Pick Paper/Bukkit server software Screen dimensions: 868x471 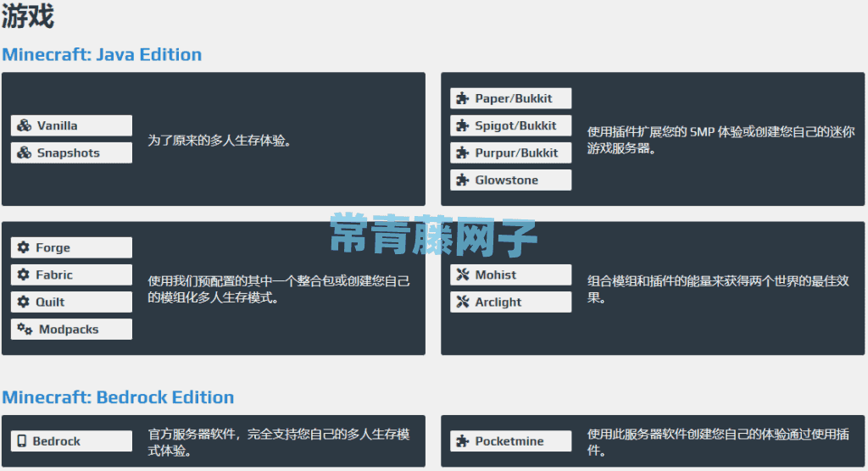pos(511,98)
